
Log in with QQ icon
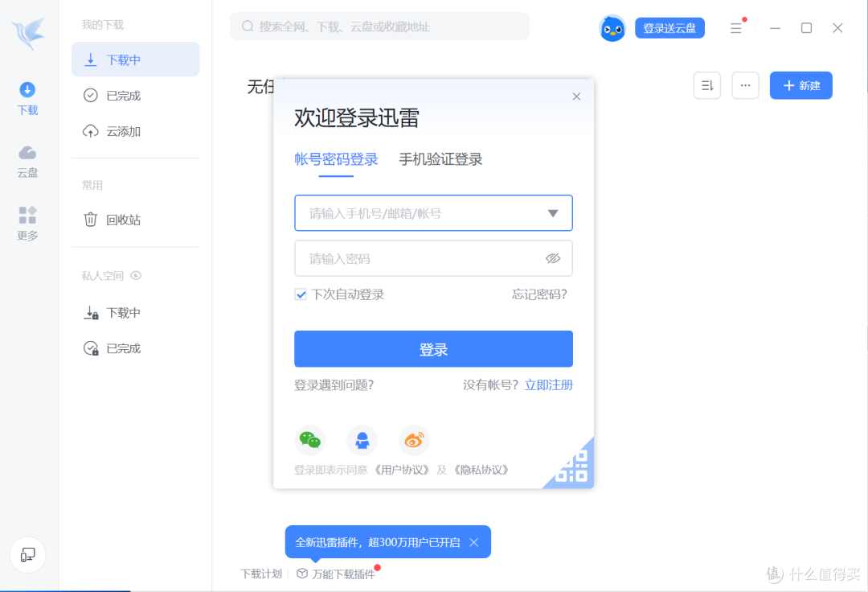pyautogui.click(x=362, y=440)
